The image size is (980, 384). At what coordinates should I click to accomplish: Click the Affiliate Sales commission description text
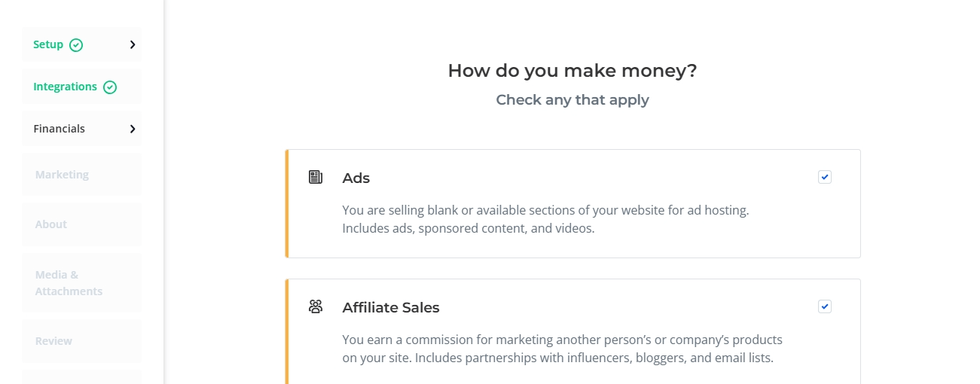point(562,349)
